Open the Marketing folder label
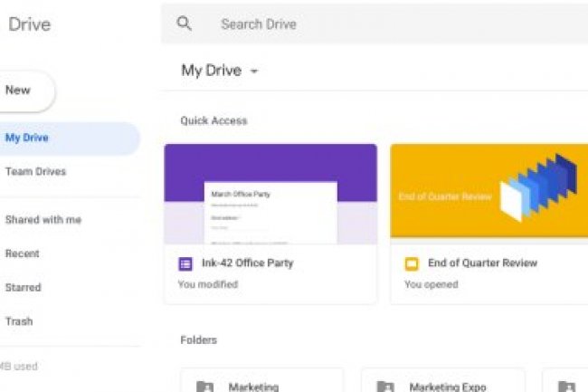588x392 pixels. [x=253, y=387]
